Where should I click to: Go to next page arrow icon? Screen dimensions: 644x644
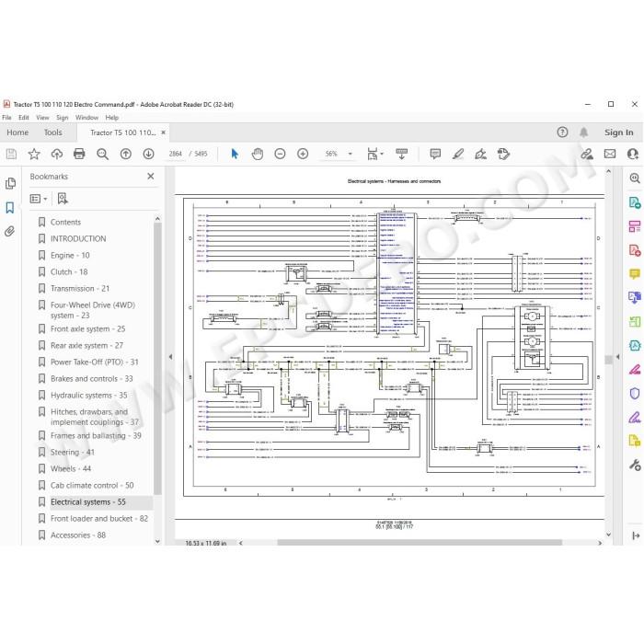click(148, 154)
